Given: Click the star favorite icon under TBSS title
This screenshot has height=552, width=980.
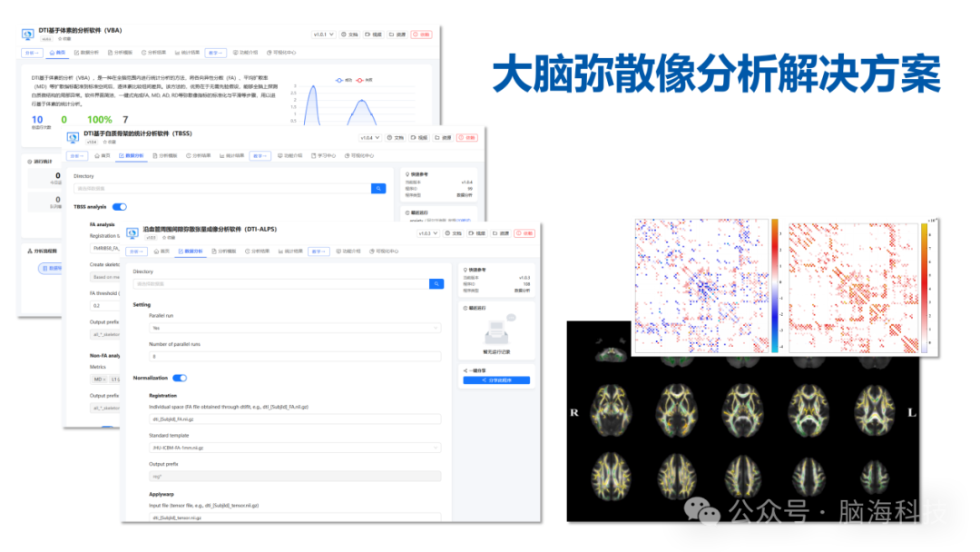Looking at the screenshot, I should pyautogui.click(x=105, y=142).
